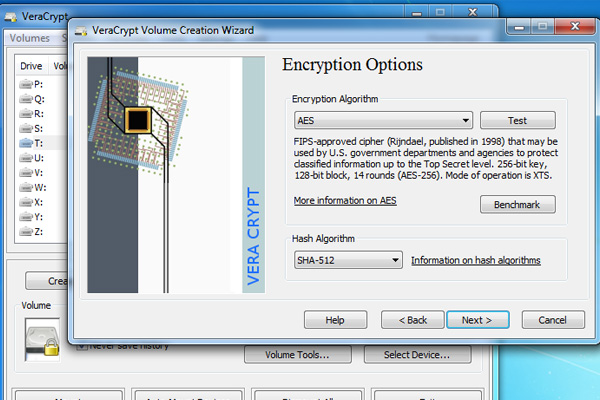This screenshot has height=400, width=600.
Task: Open Information on hash algorithms link
Action: point(476,260)
